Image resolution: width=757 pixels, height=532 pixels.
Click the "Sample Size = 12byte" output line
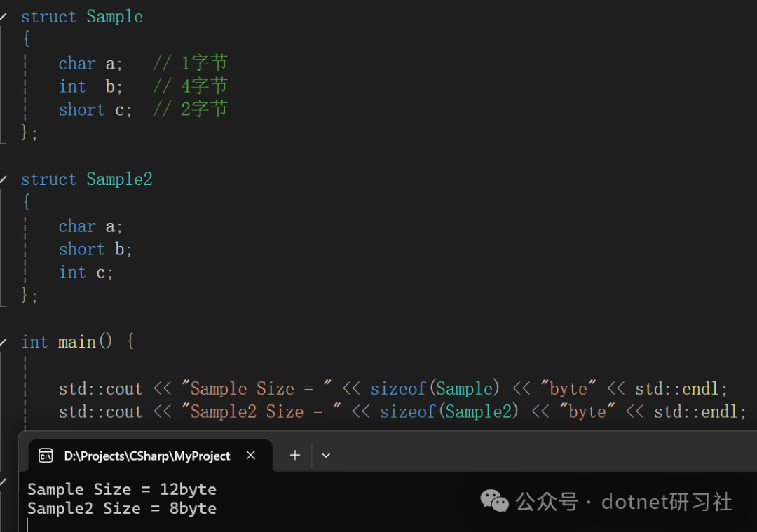coord(122,489)
